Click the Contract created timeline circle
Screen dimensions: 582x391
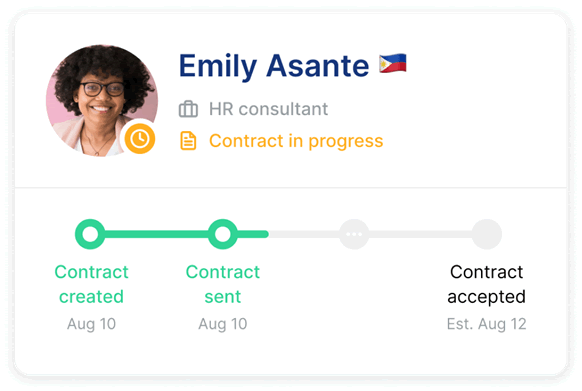(x=90, y=234)
